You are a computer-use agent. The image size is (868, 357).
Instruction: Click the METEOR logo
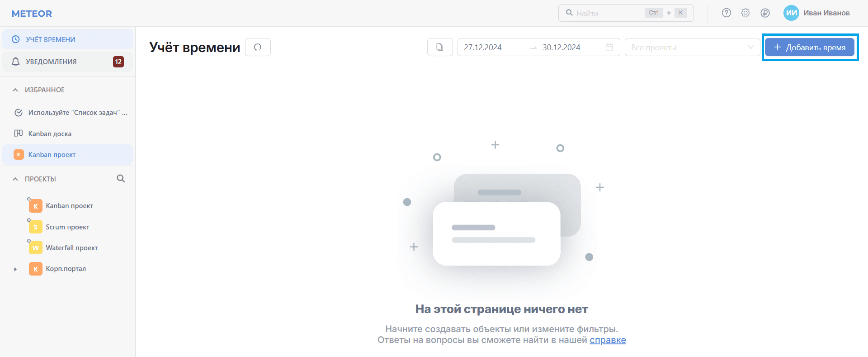[x=32, y=14]
